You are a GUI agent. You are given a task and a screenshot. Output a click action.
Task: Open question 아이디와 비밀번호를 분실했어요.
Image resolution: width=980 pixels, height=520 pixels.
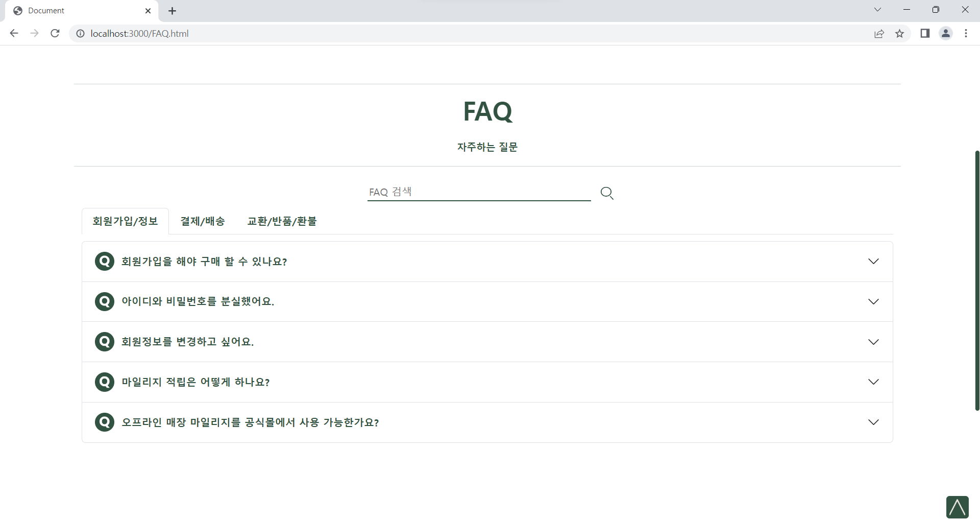487,301
